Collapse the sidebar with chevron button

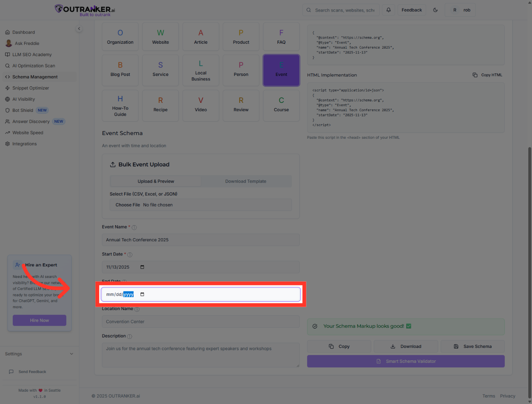point(79,28)
